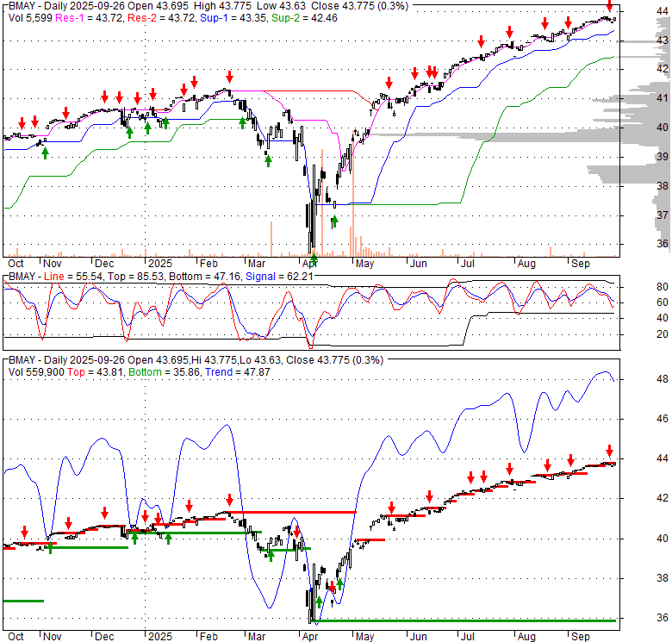672x642 pixels.
Task: Click green buy arrow at April low, top chart
Action: (314, 258)
